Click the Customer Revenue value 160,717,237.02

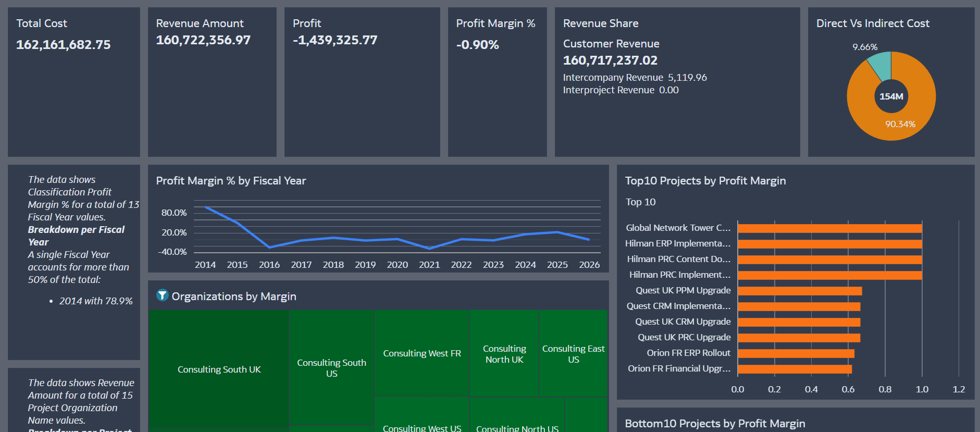click(610, 60)
